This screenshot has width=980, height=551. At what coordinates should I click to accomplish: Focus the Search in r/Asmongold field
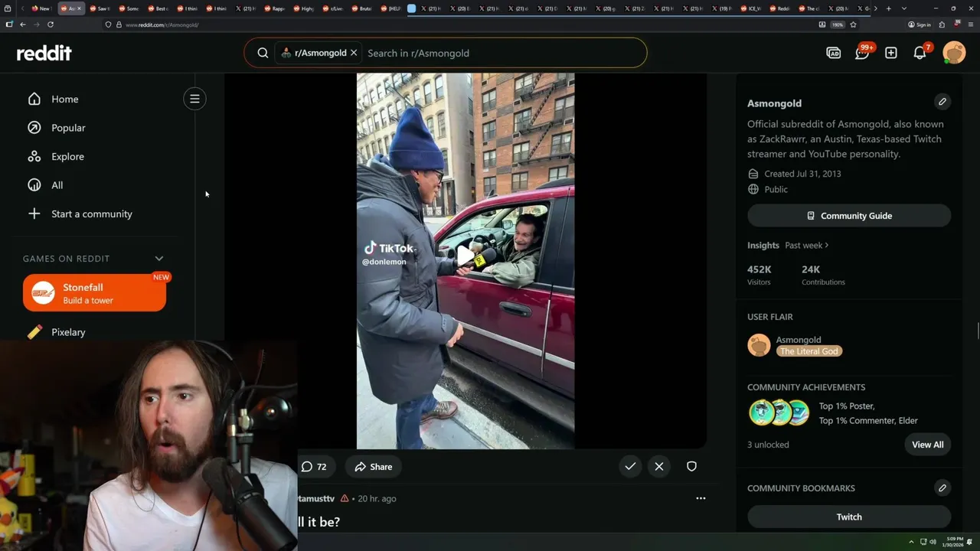coord(501,53)
